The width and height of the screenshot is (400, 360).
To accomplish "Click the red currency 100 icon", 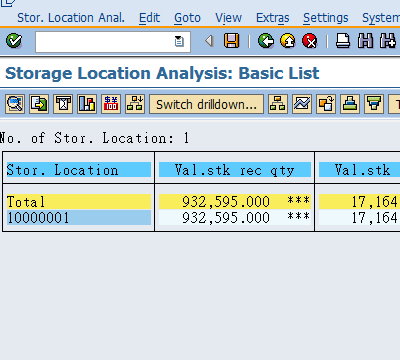I will click(111, 104).
